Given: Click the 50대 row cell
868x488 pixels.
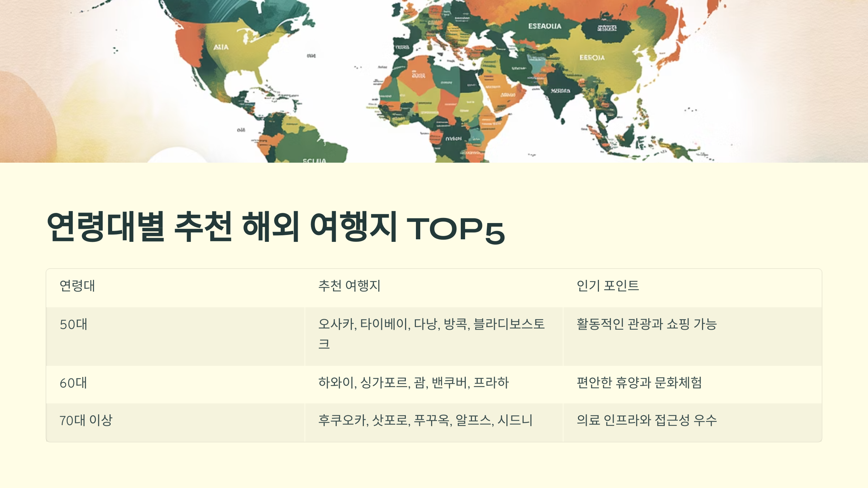Looking at the screenshot, I should point(73,325).
